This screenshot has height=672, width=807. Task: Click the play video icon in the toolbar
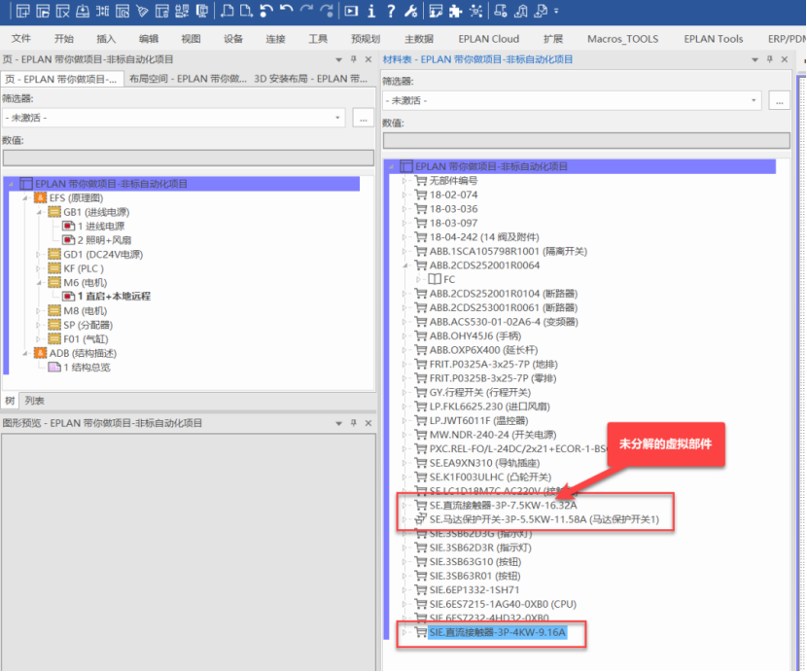pyautogui.click(x=351, y=11)
